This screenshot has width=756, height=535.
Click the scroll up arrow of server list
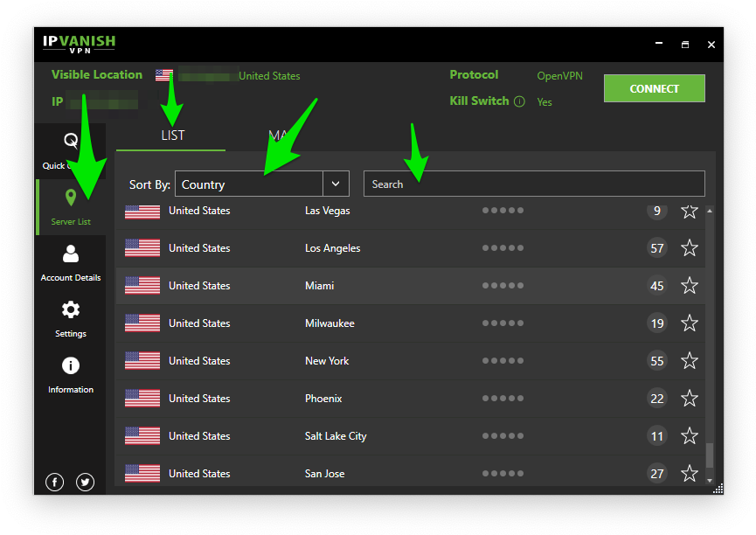coord(709,211)
